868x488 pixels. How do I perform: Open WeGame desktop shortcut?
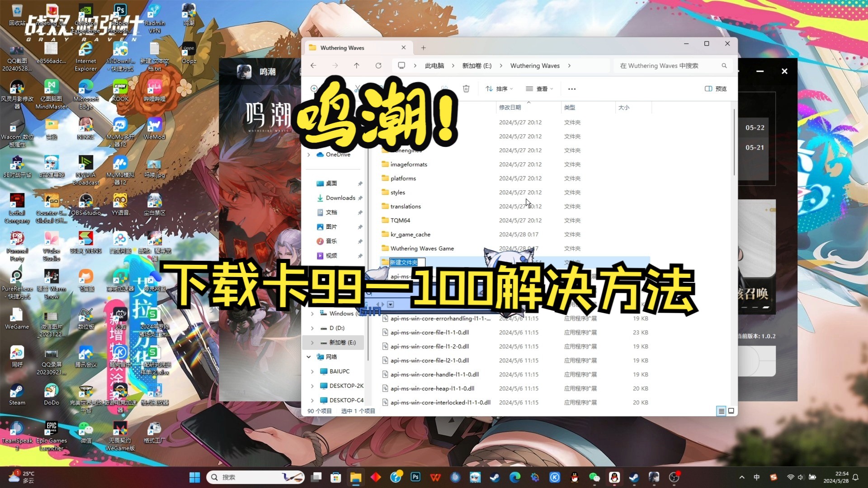(17, 318)
